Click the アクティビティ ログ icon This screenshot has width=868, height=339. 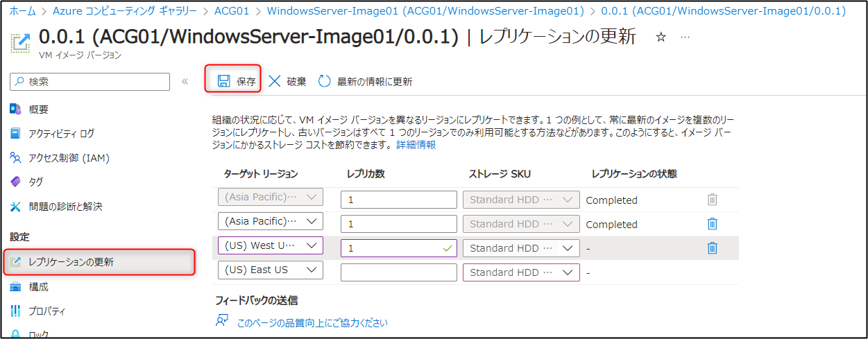coord(16,133)
